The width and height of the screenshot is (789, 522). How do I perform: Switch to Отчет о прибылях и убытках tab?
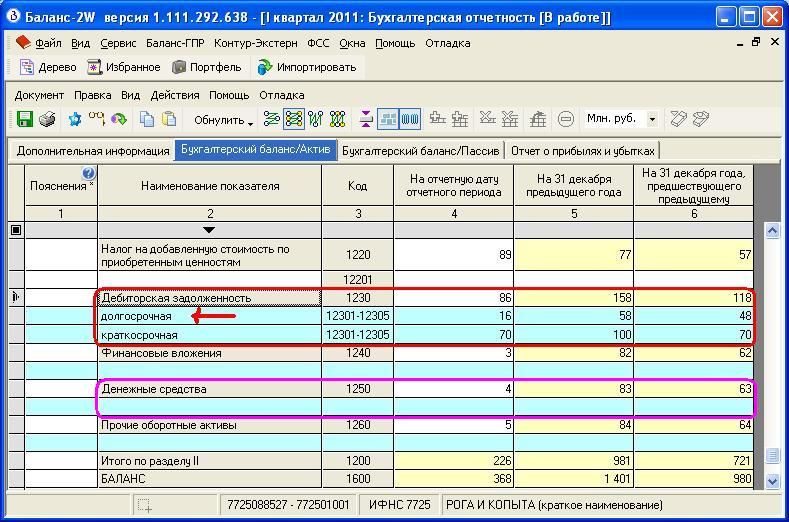point(582,151)
